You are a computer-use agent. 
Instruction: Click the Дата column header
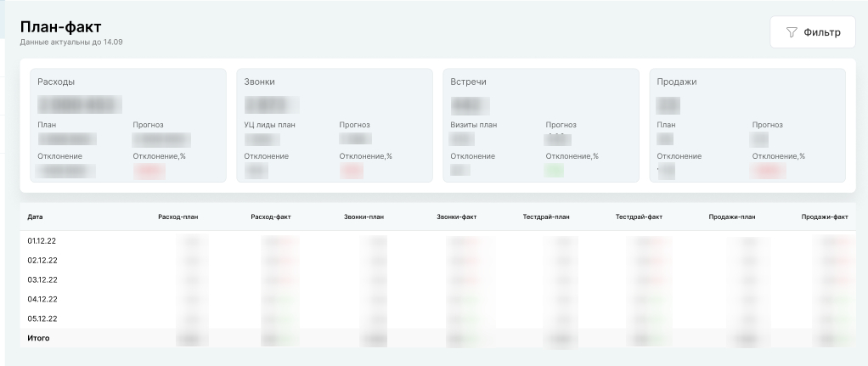tap(35, 217)
